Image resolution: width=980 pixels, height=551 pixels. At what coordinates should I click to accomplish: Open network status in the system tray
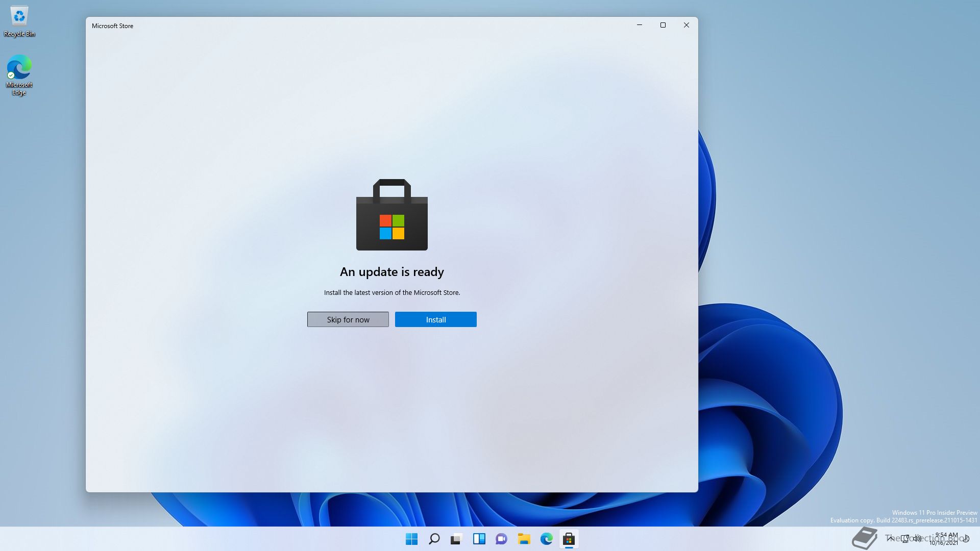(x=905, y=538)
